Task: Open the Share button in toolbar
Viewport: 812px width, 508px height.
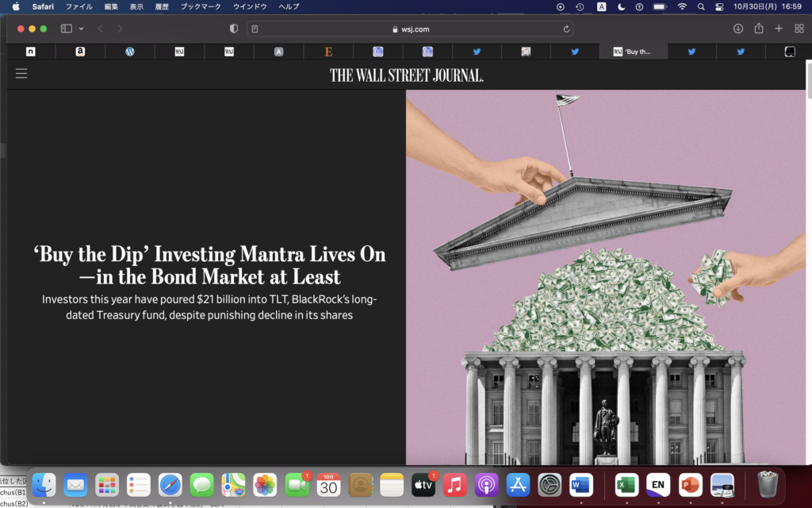Action: pos(758,29)
